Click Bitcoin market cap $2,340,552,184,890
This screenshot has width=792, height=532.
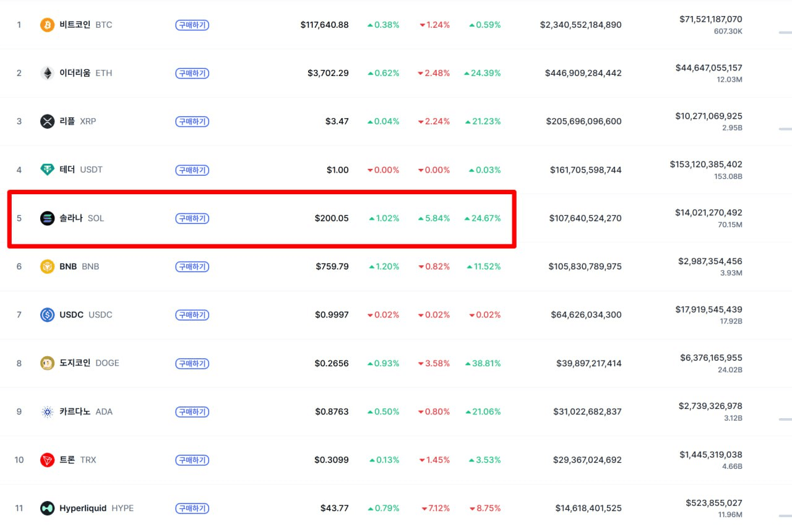[x=581, y=25]
